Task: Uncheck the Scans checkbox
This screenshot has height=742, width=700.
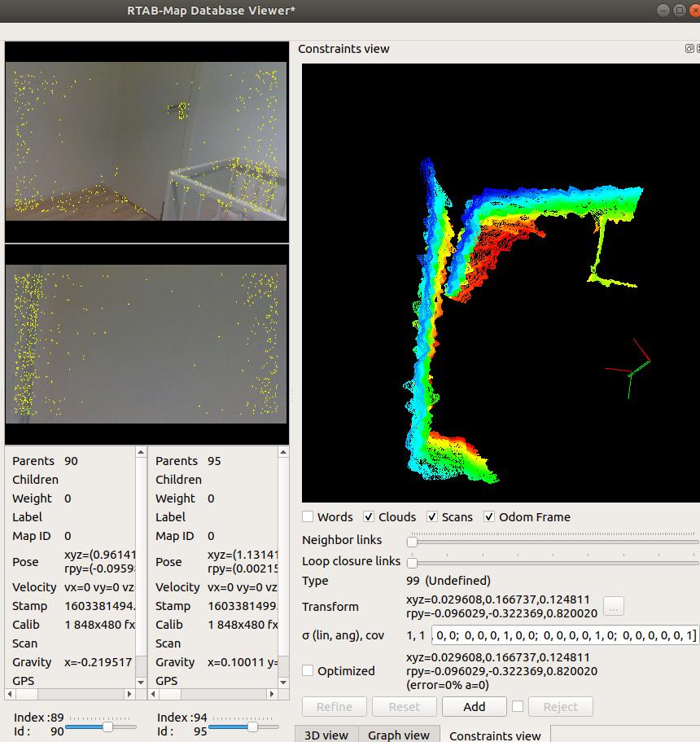Action: click(x=432, y=516)
